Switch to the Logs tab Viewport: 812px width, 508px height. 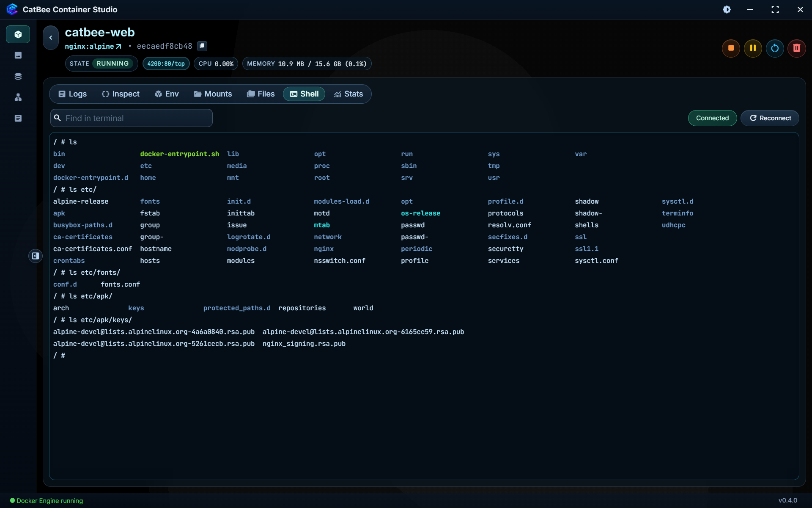72,94
